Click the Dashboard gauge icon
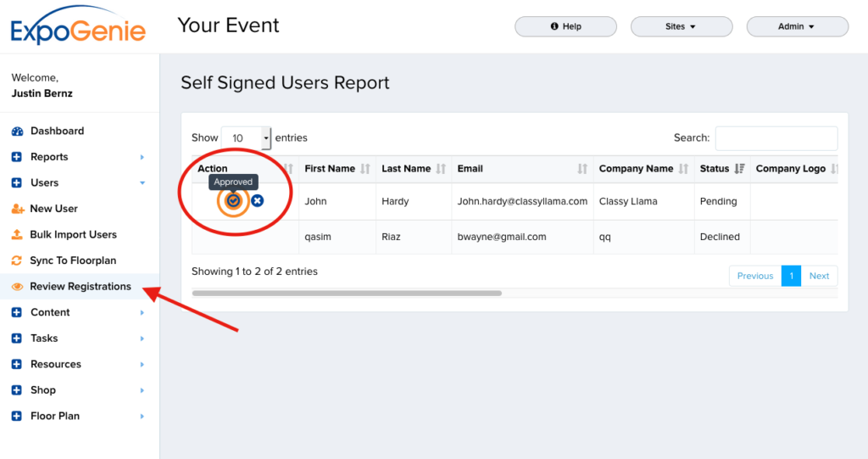868x459 pixels. (17, 132)
